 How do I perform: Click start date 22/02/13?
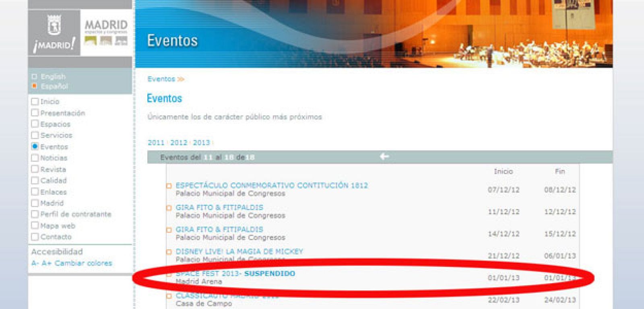click(x=504, y=300)
